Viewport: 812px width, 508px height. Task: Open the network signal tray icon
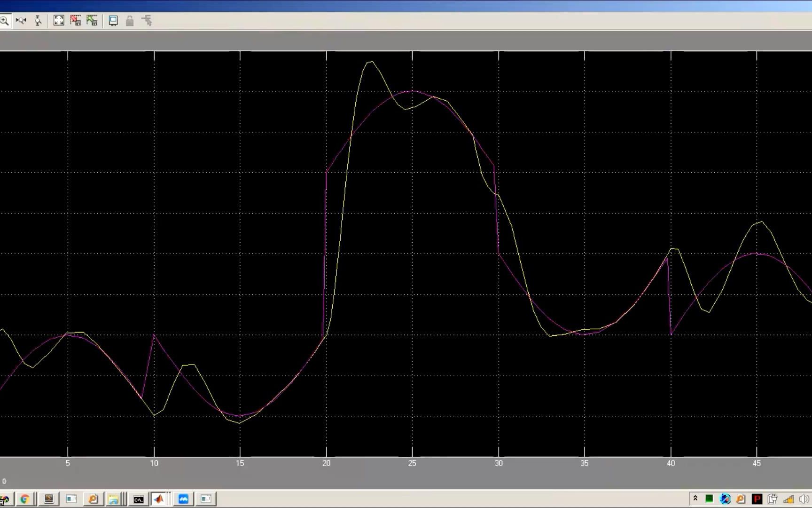[789, 499]
